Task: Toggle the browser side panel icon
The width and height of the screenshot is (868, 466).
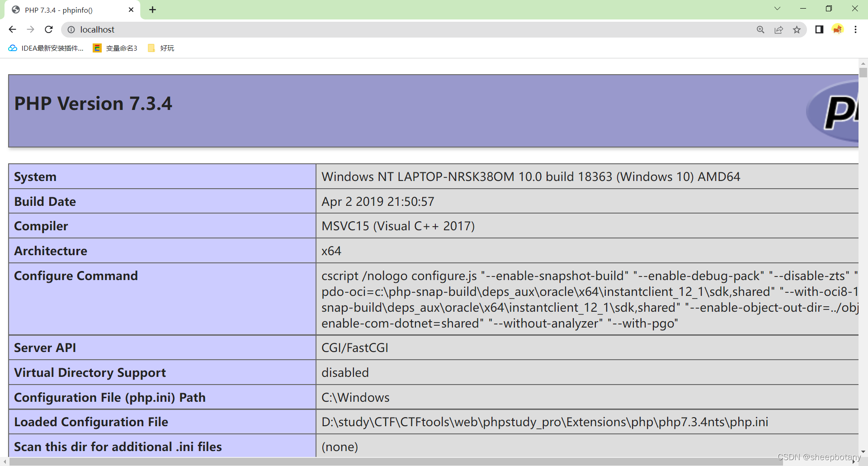Action: pyautogui.click(x=819, y=29)
